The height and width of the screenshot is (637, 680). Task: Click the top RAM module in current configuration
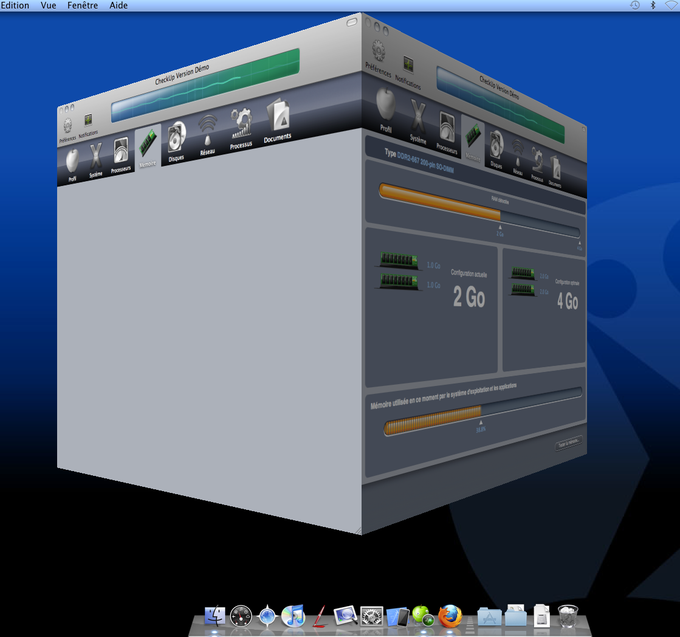399,261
